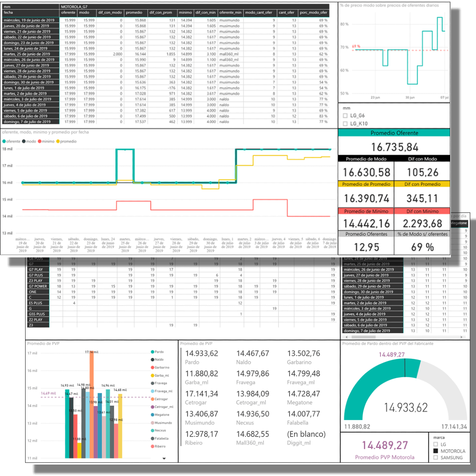This screenshot has height=476, width=476.
Task: Click the black modo legend marker
Action: 24,141
